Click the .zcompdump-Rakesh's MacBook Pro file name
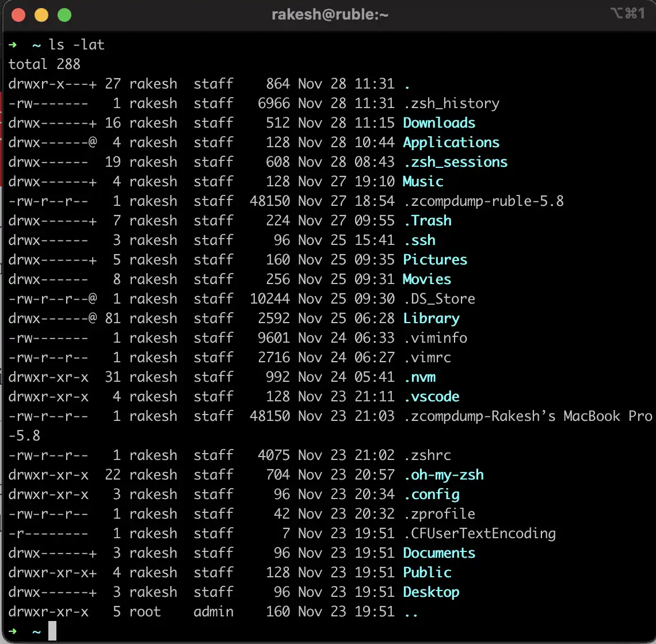Image resolution: width=656 pixels, height=644 pixels. pos(528,416)
